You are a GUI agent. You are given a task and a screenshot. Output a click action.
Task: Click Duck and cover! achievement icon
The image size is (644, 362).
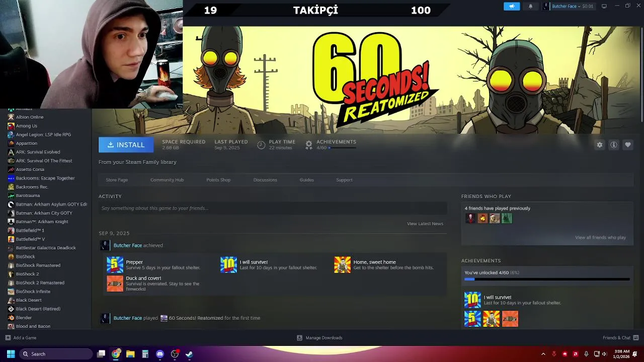pyautogui.click(x=115, y=284)
